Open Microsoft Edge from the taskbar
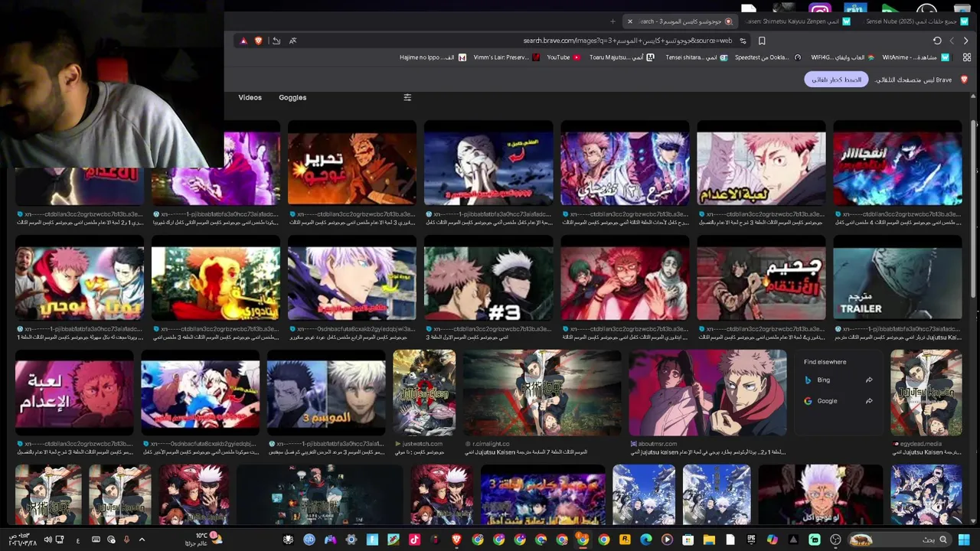The image size is (980, 551). pos(645,540)
